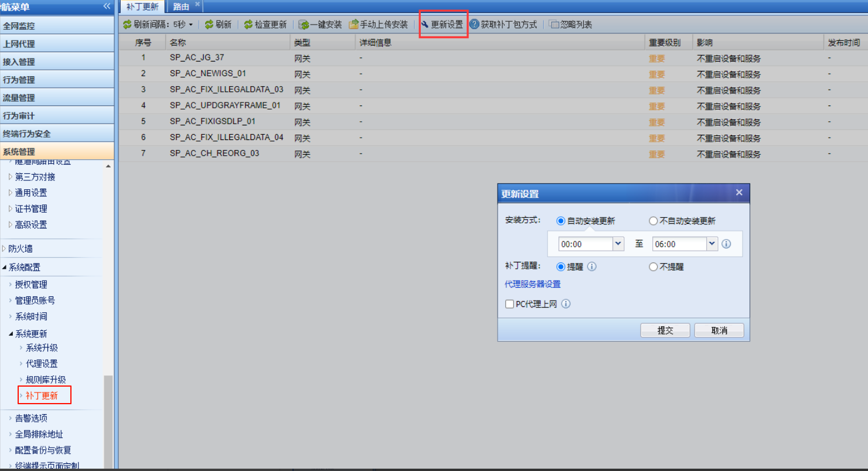
Task: Switch to the 路由 tab
Action: click(x=181, y=6)
